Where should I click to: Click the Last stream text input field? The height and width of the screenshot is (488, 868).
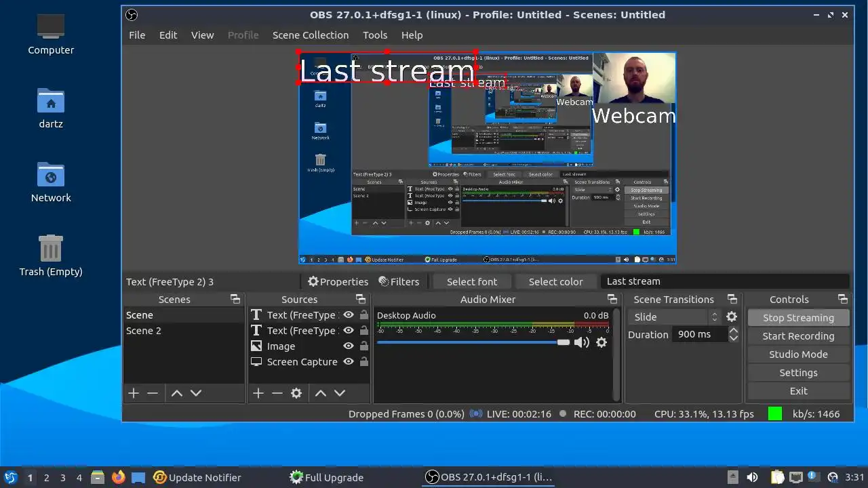[x=725, y=281]
